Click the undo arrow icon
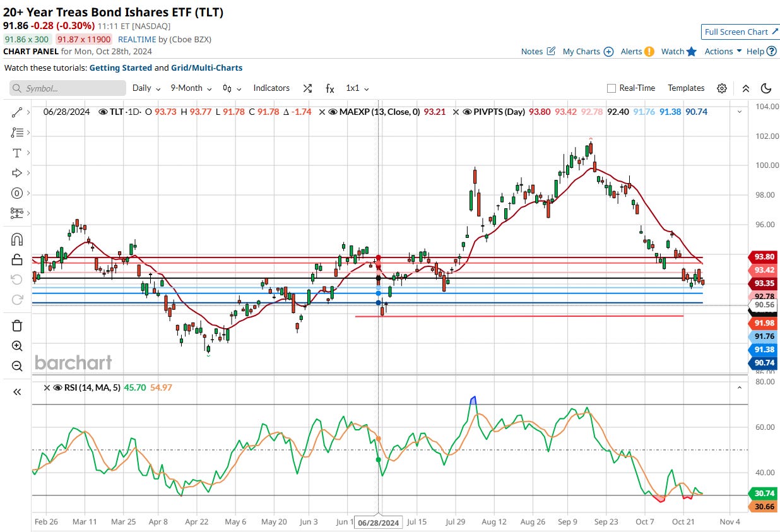Screen dimensions: 780x532 pyautogui.click(x=17, y=279)
